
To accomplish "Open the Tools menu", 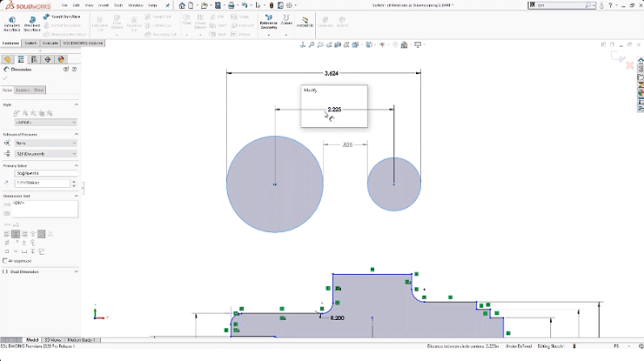I will pos(117,5).
